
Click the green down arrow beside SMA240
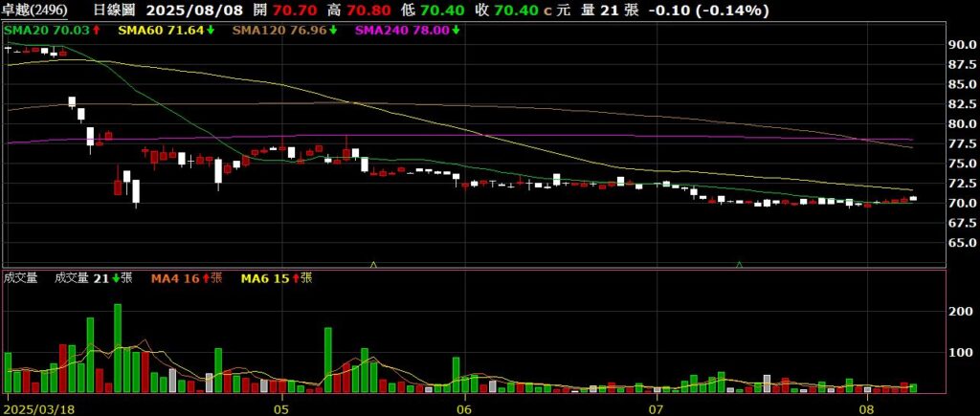457,31
